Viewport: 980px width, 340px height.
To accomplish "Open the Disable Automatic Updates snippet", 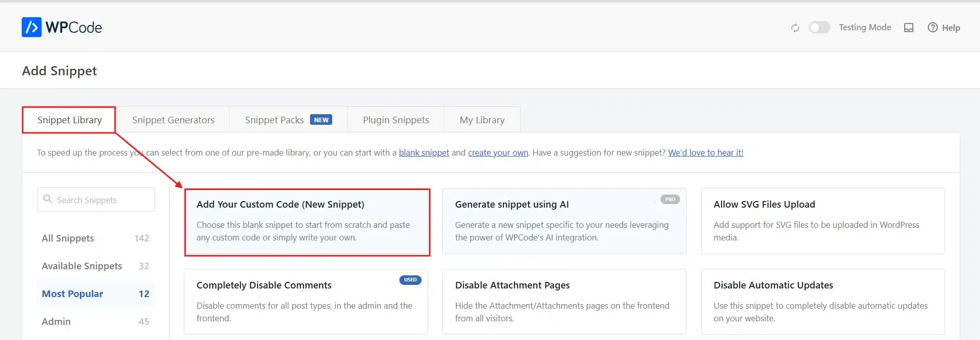I will (823, 302).
